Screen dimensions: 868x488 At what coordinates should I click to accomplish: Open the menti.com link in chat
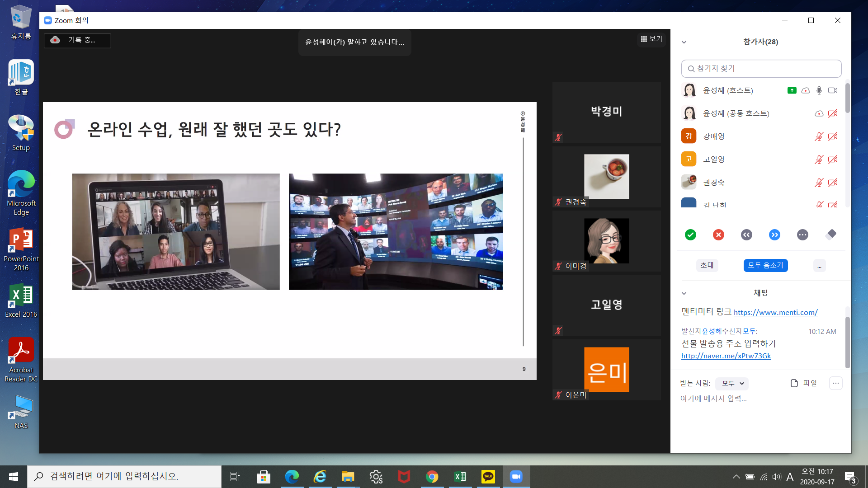coord(776,312)
